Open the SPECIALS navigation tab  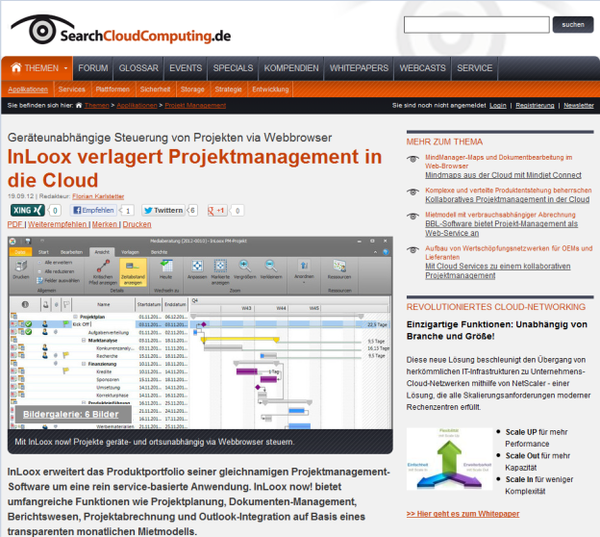pos(233,68)
